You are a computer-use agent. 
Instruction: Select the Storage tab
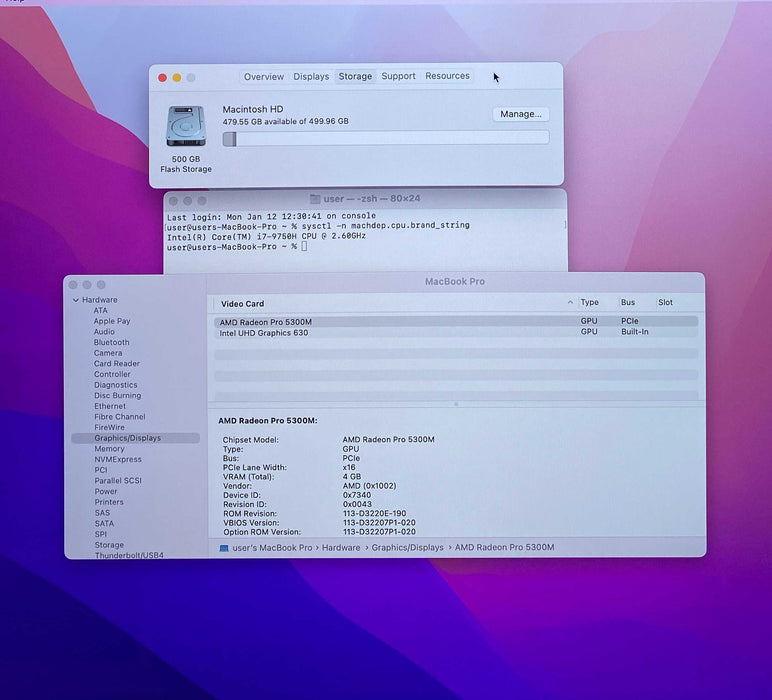[355, 76]
